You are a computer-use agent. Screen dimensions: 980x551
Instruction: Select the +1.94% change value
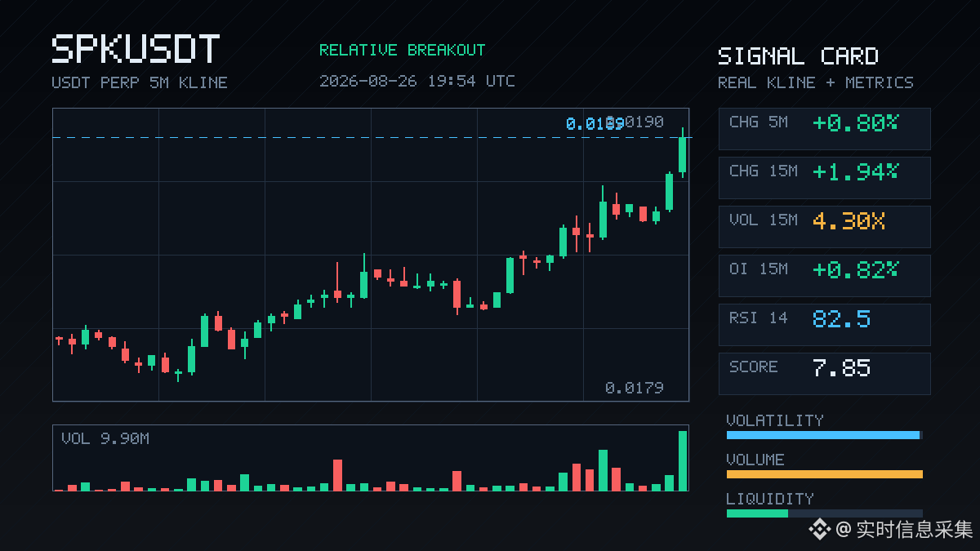(x=856, y=172)
